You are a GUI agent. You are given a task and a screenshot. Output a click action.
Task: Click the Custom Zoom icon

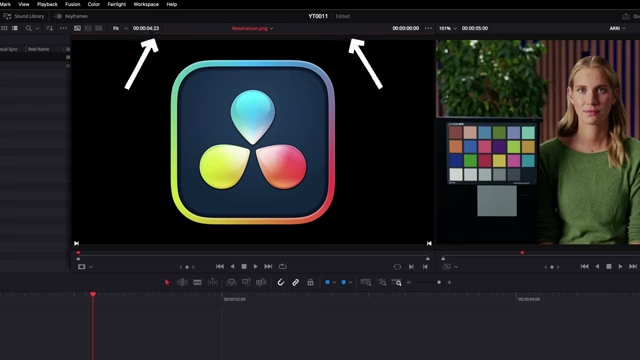[396, 282]
